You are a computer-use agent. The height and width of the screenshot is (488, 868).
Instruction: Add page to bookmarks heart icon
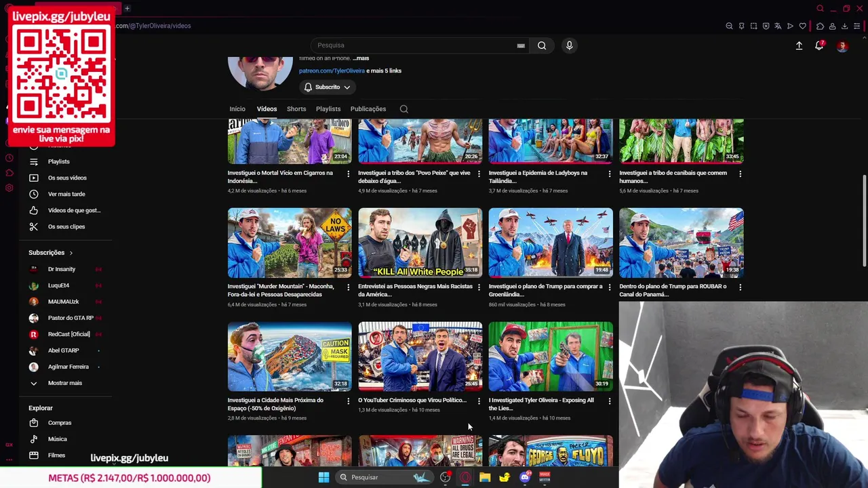pyautogui.click(x=802, y=26)
